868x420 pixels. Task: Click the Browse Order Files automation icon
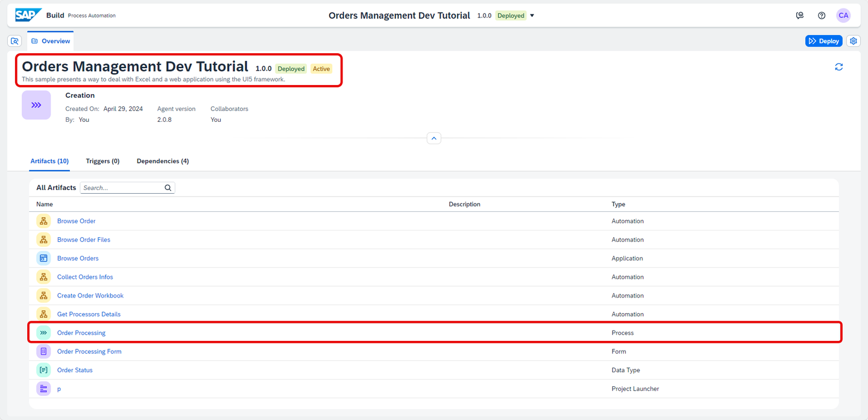(x=43, y=240)
